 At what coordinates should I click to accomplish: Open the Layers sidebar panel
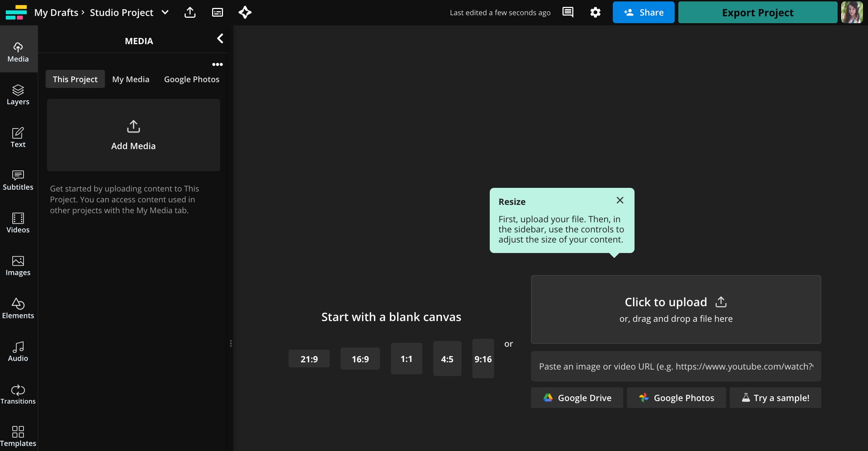pyautogui.click(x=18, y=94)
